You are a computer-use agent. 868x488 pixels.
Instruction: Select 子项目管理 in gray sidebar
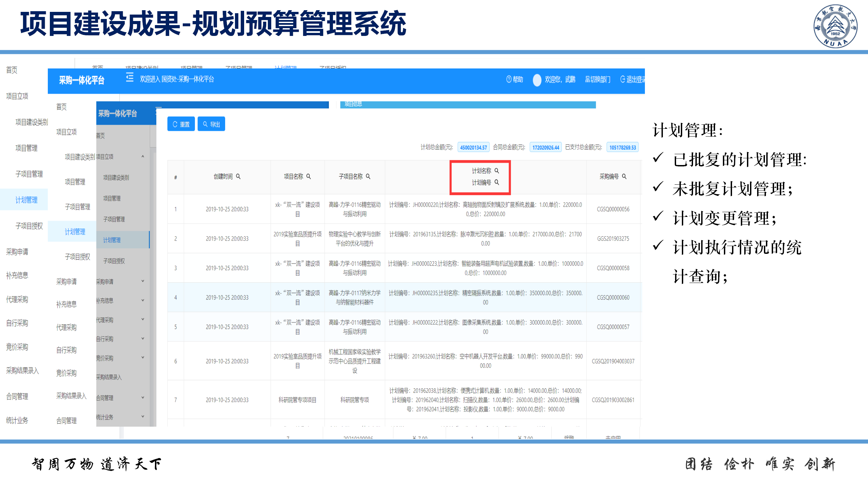pos(114,219)
